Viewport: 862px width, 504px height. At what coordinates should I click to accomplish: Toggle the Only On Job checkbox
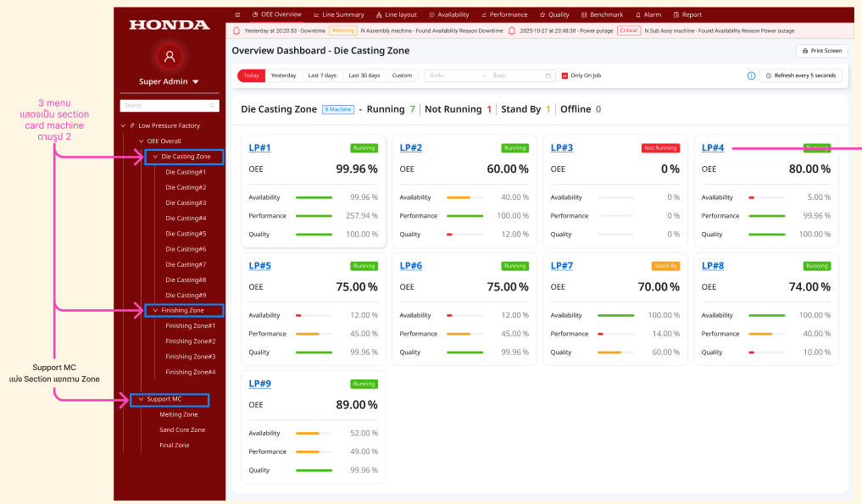[565, 75]
